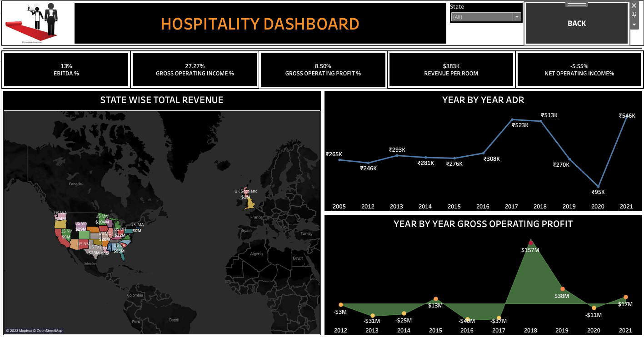The height and width of the screenshot is (337, 644).
Task: Click the 2020 ADR point labeled ₹95K
Action: (598, 187)
